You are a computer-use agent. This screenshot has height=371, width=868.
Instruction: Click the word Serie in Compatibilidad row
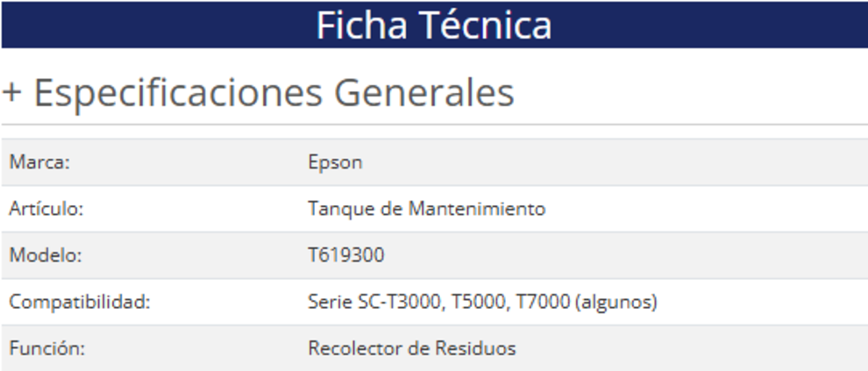pos(328,303)
